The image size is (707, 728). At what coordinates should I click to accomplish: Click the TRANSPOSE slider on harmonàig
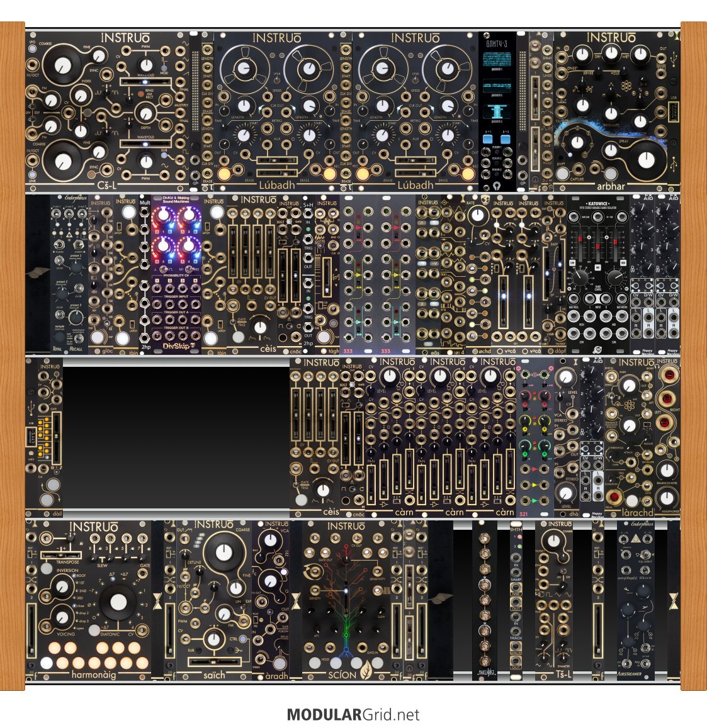[61, 556]
